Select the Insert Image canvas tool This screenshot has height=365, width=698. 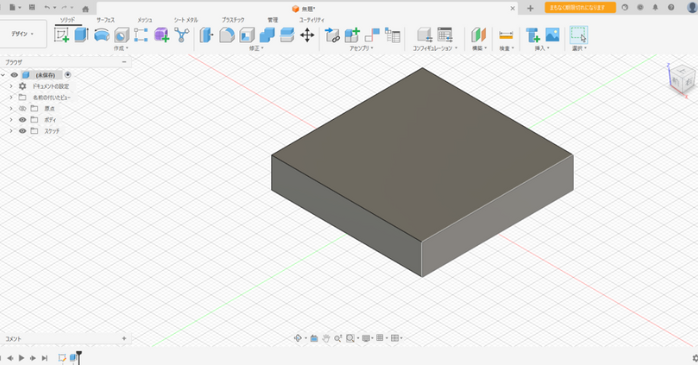point(552,35)
